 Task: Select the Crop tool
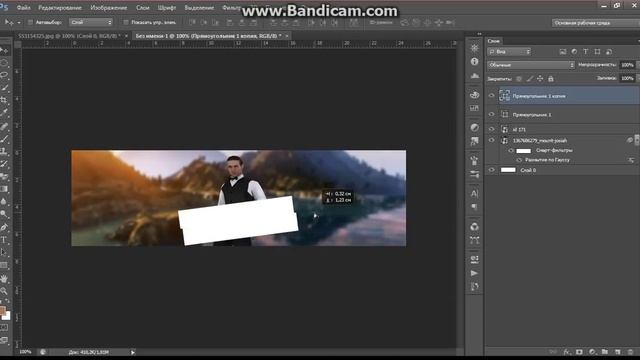click(x=4, y=100)
